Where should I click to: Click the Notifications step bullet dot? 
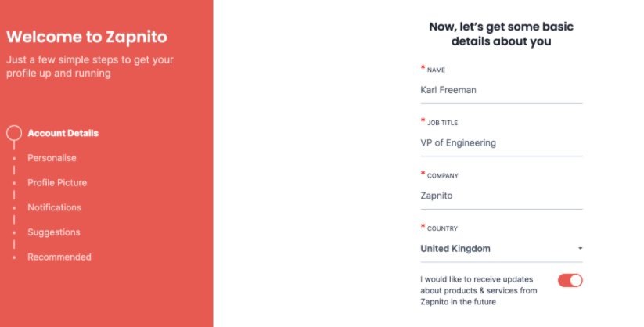[14, 208]
